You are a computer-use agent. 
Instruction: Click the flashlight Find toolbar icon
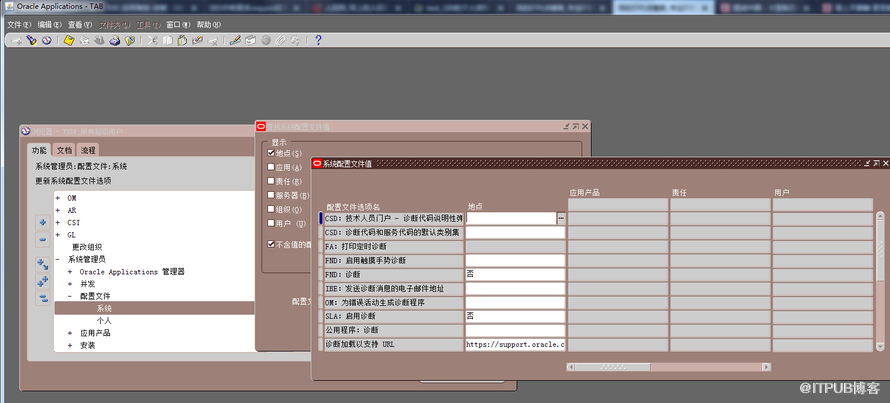(32, 41)
